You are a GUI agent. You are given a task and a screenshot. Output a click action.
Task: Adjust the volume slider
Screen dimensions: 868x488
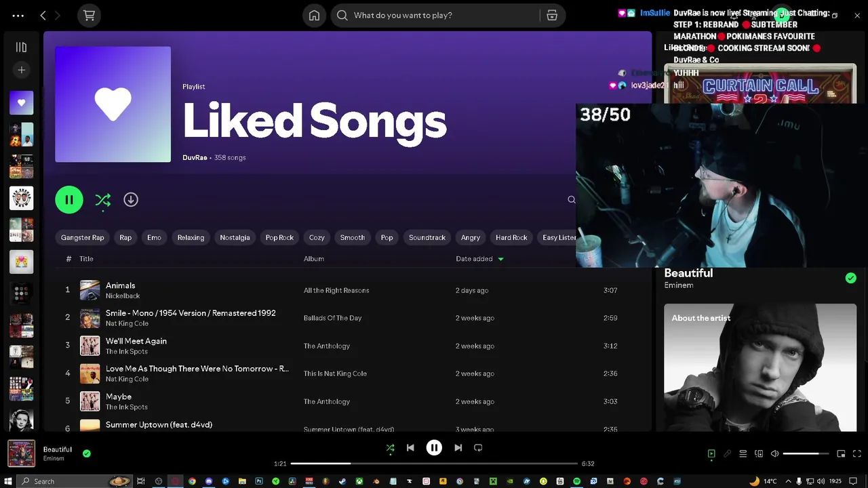pos(806,454)
